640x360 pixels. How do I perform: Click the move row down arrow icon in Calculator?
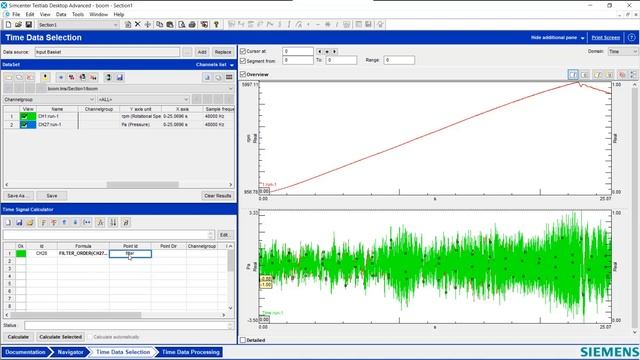pyautogui.click(x=75, y=222)
